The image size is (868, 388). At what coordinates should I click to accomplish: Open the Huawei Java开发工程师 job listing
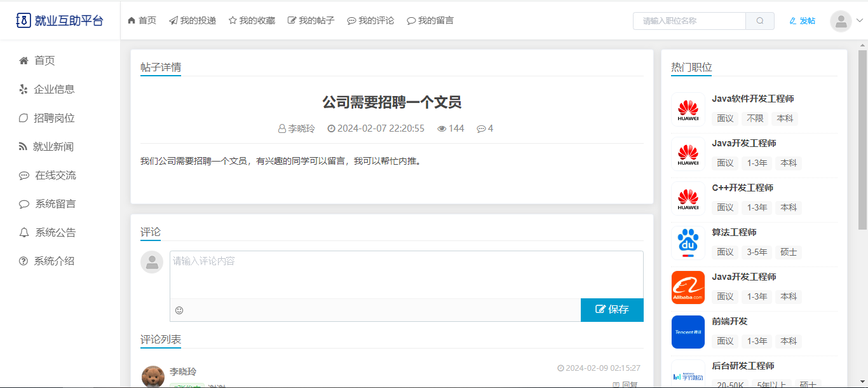click(x=744, y=143)
